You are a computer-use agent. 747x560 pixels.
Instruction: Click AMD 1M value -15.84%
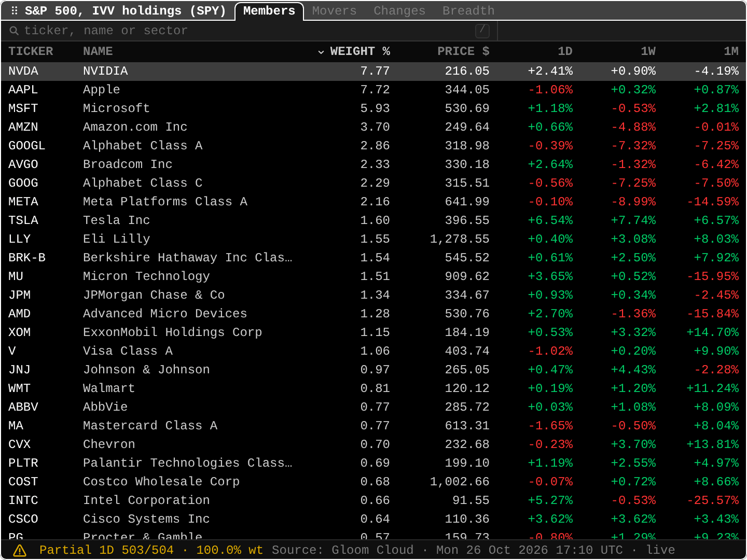pos(713,314)
